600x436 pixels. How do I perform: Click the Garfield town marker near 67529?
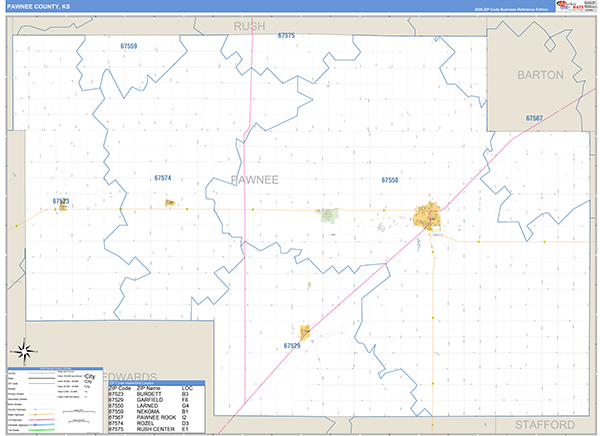305,332
